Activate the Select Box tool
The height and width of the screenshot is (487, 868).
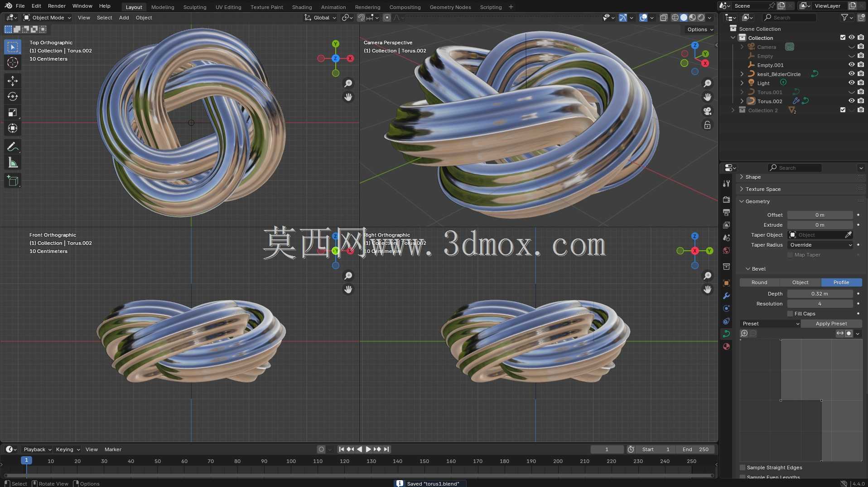[13, 47]
